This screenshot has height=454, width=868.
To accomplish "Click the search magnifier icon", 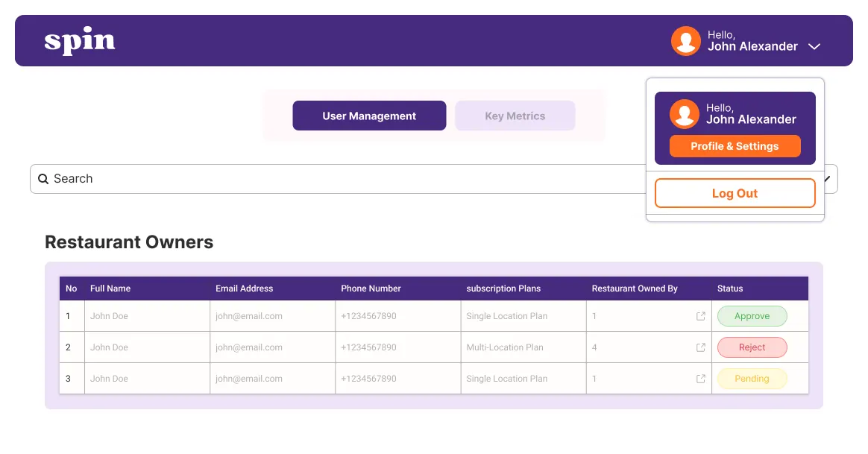I will click(43, 179).
